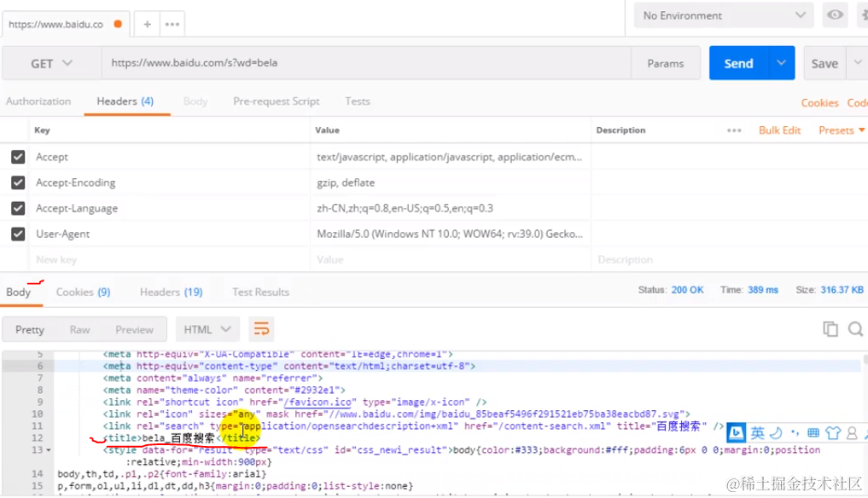Click the title line 12 in response
This screenshot has width=868, height=498.
pyautogui.click(x=182, y=438)
